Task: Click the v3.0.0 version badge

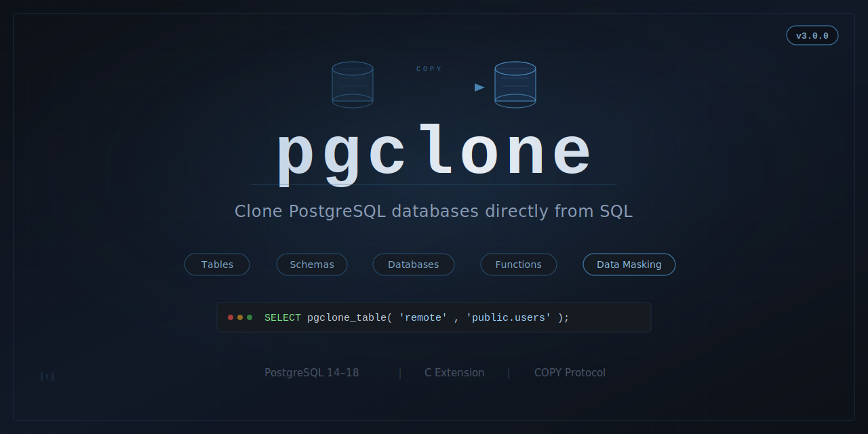Action: pyautogui.click(x=812, y=35)
